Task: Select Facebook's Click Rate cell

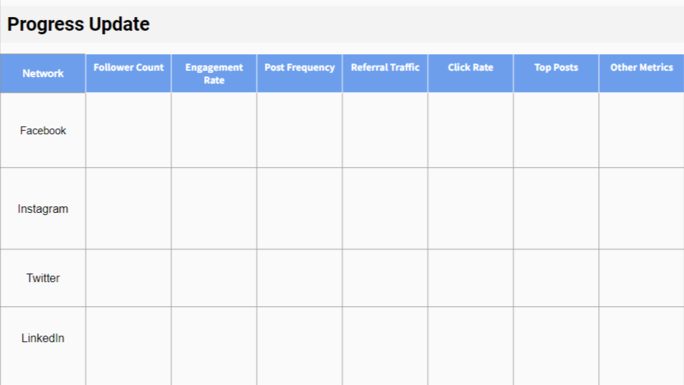Action: (x=470, y=130)
